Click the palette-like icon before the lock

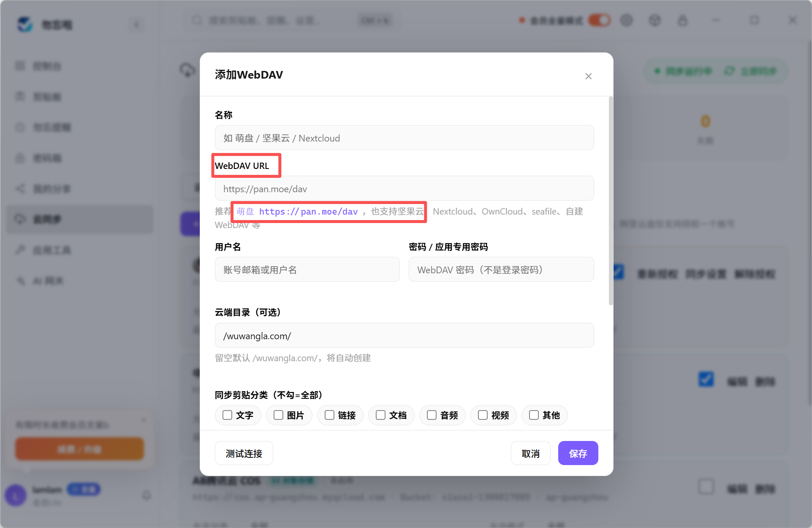pos(654,20)
